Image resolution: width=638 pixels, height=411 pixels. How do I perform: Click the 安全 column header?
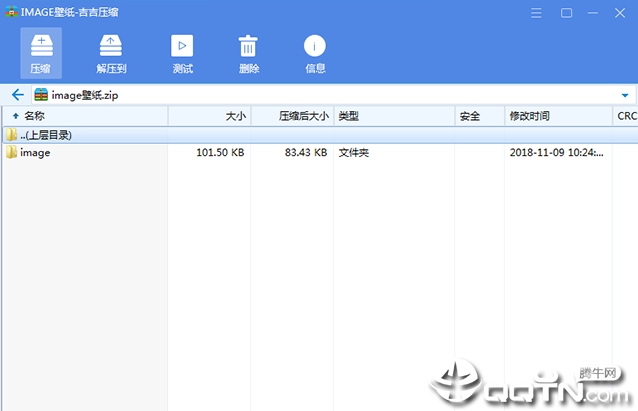(x=480, y=116)
